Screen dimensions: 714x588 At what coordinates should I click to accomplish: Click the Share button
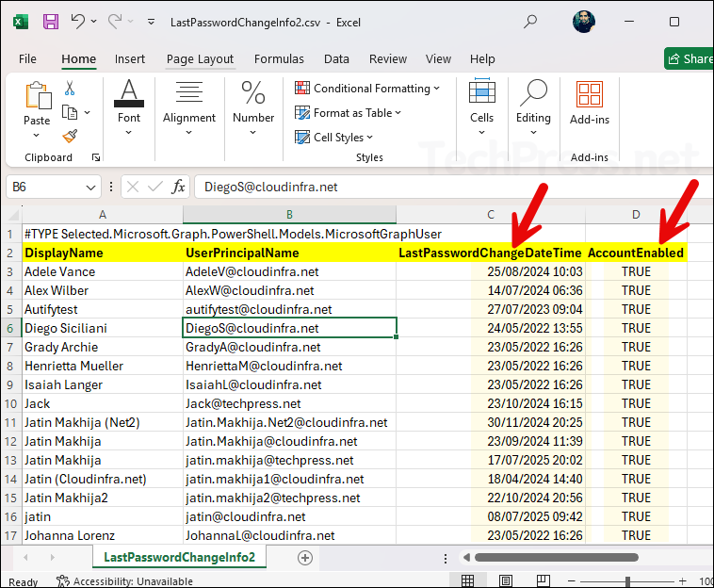coord(689,58)
